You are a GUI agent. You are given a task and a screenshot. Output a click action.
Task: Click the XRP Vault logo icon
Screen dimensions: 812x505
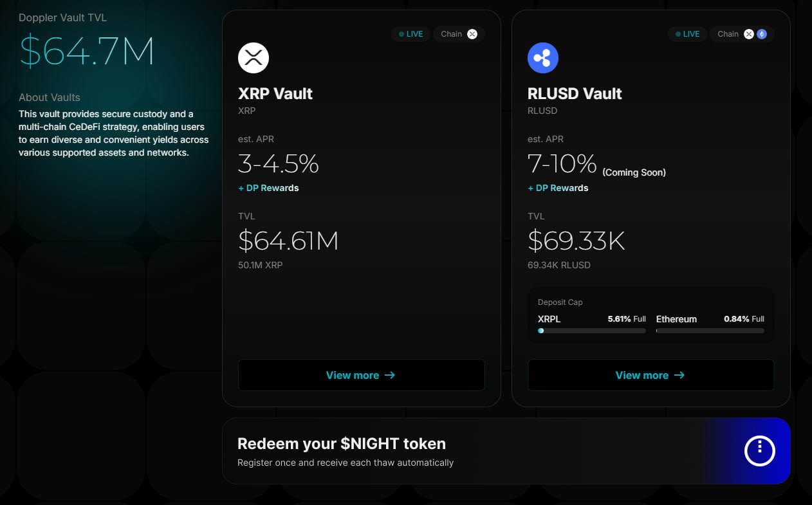(x=254, y=58)
